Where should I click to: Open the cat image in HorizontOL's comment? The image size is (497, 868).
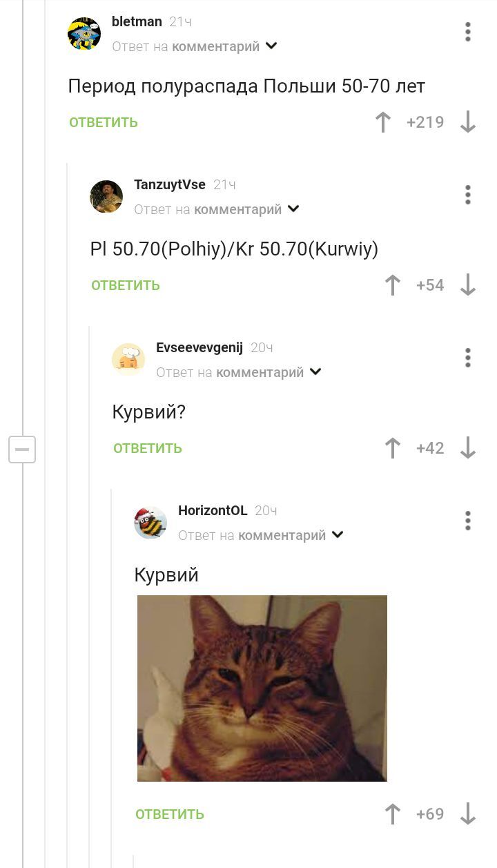pyautogui.click(x=262, y=688)
